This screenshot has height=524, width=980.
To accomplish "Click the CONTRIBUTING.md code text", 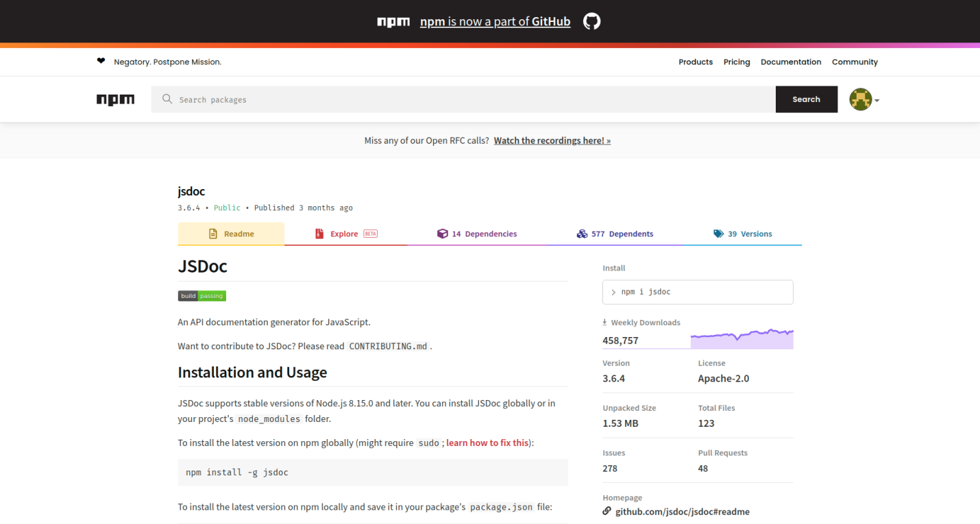I will point(389,346).
